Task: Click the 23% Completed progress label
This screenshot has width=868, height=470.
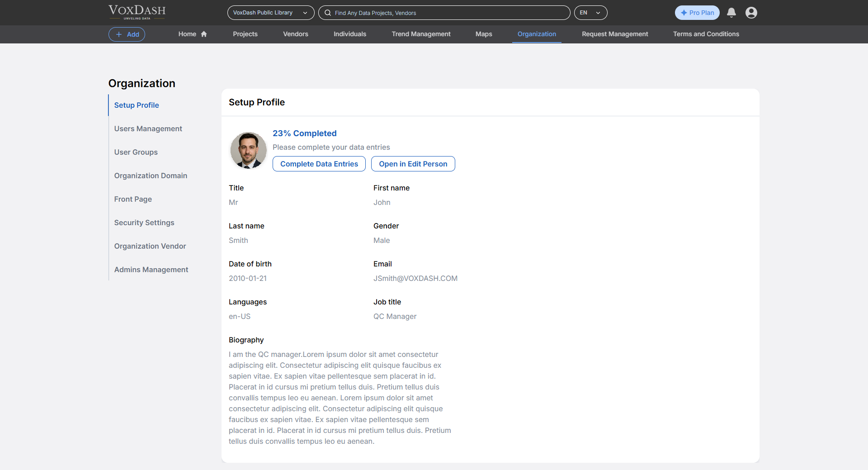Action: (x=304, y=133)
